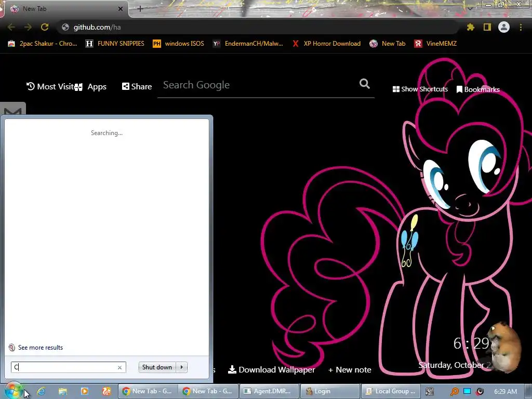Image resolution: width=532 pixels, height=399 pixels.
Task: Open windows ISOS bookmark
Action: 179,44
